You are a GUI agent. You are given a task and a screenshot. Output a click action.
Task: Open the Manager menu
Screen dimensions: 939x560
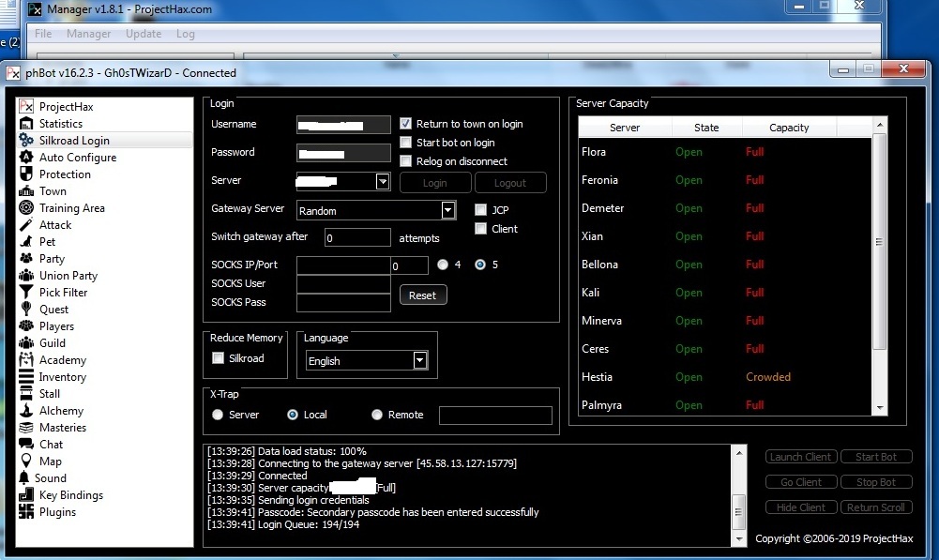coord(88,34)
